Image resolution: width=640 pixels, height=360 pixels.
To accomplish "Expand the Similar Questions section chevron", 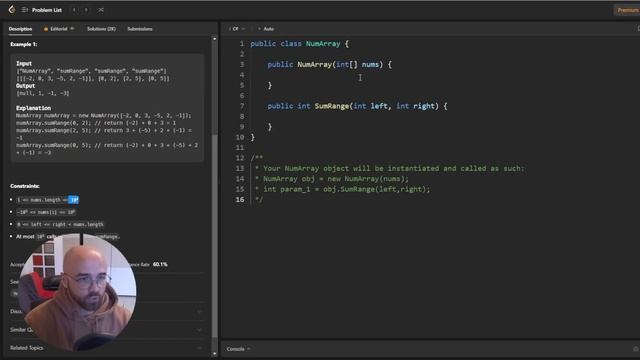I will [x=200, y=330].
